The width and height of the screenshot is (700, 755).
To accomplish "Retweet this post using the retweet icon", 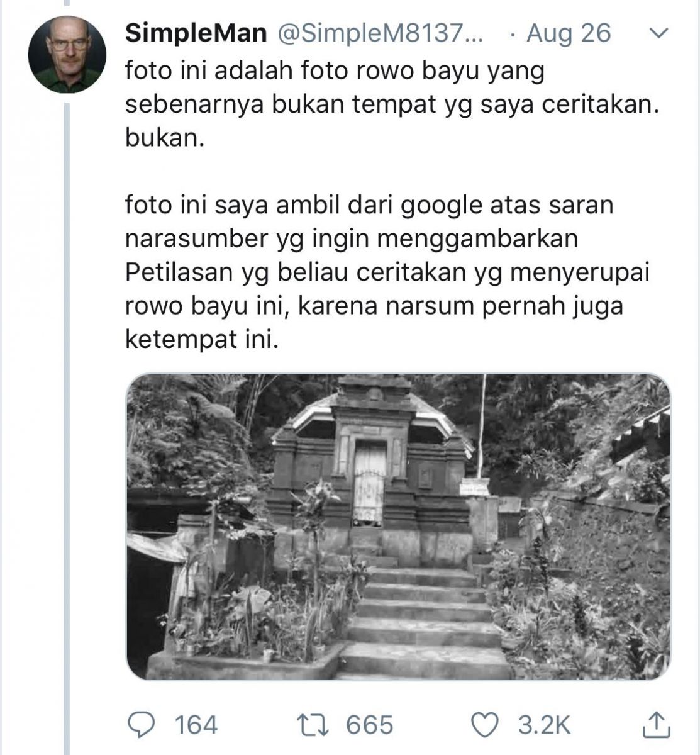I will click(x=313, y=724).
